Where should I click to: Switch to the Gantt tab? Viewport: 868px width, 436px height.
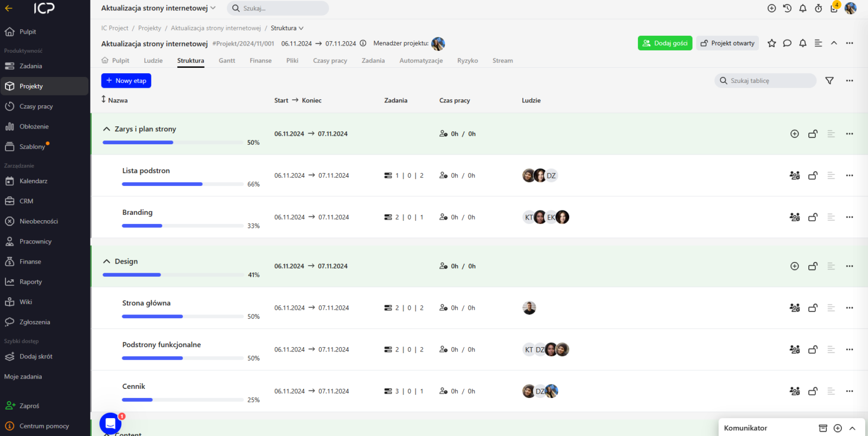[227, 61]
